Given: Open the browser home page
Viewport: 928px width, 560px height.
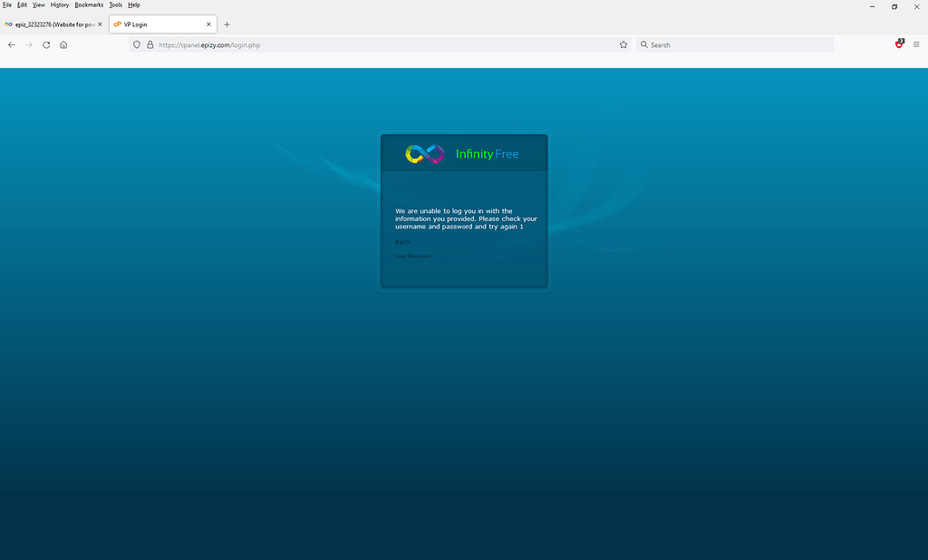Looking at the screenshot, I should pos(63,43).
